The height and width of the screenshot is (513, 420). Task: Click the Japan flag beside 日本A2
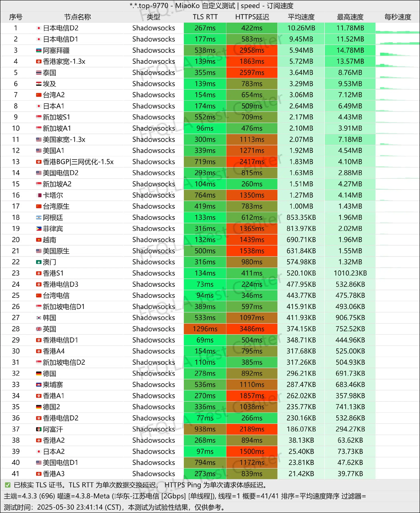click(x=39, y=451)
